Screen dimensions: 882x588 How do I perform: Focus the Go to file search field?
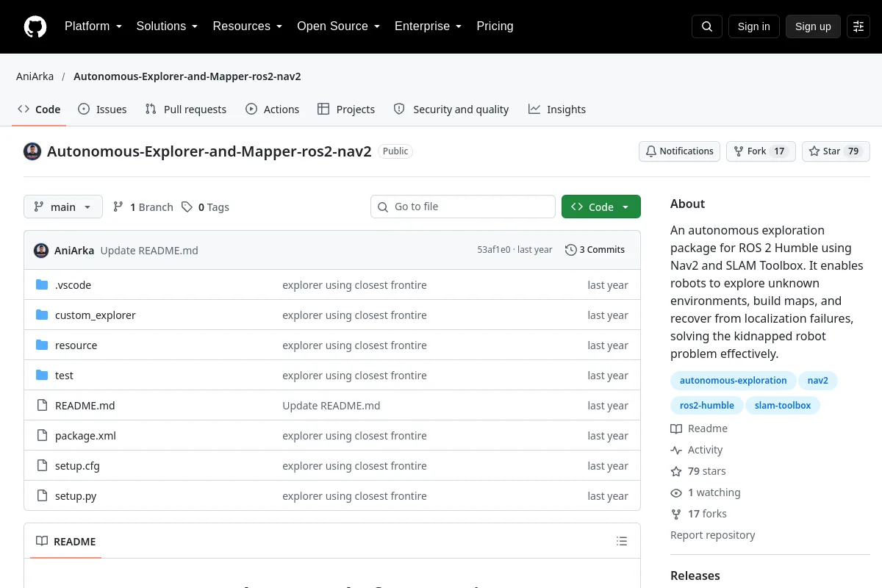[463, 207]
